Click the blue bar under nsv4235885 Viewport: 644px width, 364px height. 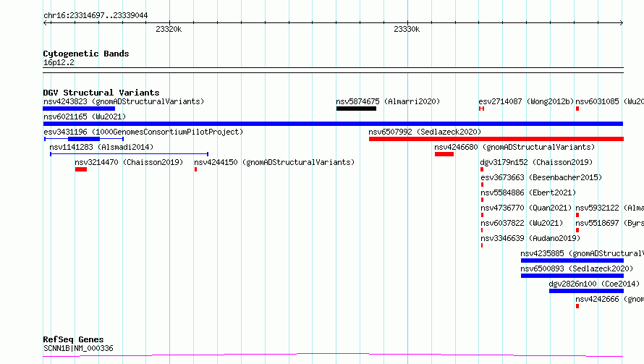pyautogui.click(x=572, y=261)
